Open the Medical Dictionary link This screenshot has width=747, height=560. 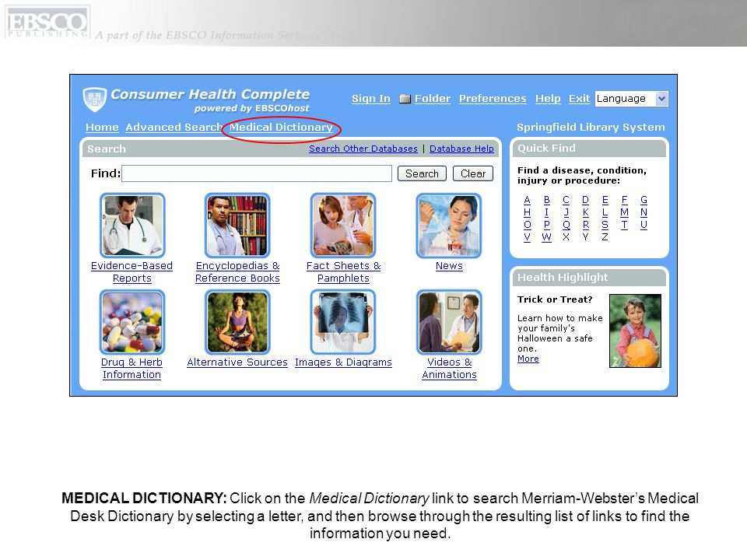coord(281,127)
